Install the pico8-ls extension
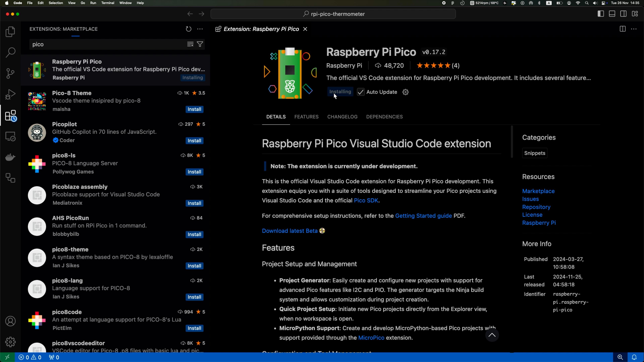Screen dimensions: 644x362 pos(194,172)
